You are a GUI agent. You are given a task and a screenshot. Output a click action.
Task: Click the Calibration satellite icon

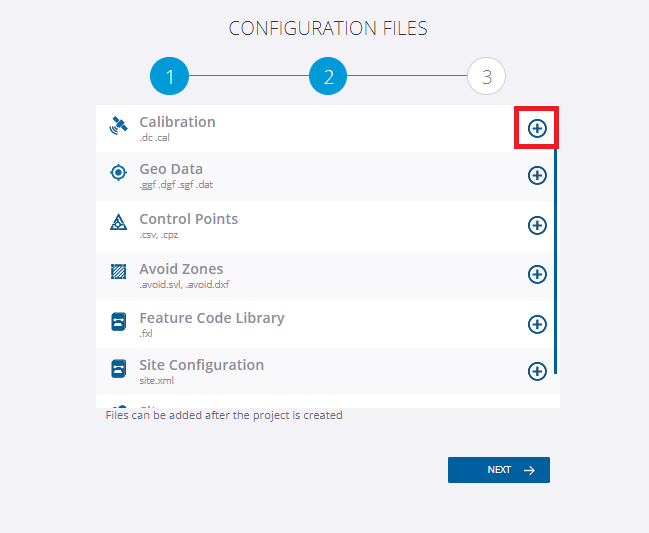(118, 125)
